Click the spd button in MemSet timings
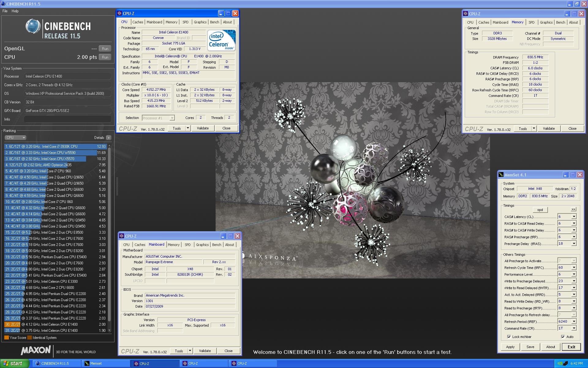This screenshot has width=588, height=368. coord(540,210)
